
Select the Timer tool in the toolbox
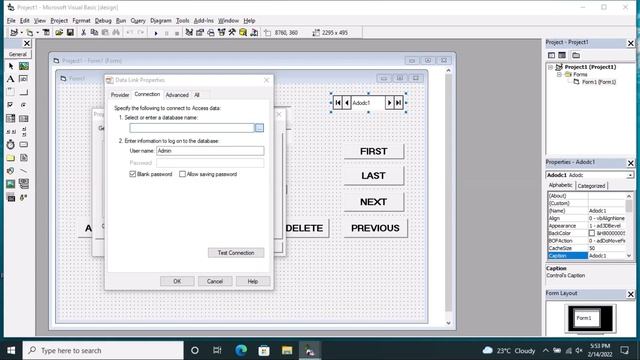11,144
